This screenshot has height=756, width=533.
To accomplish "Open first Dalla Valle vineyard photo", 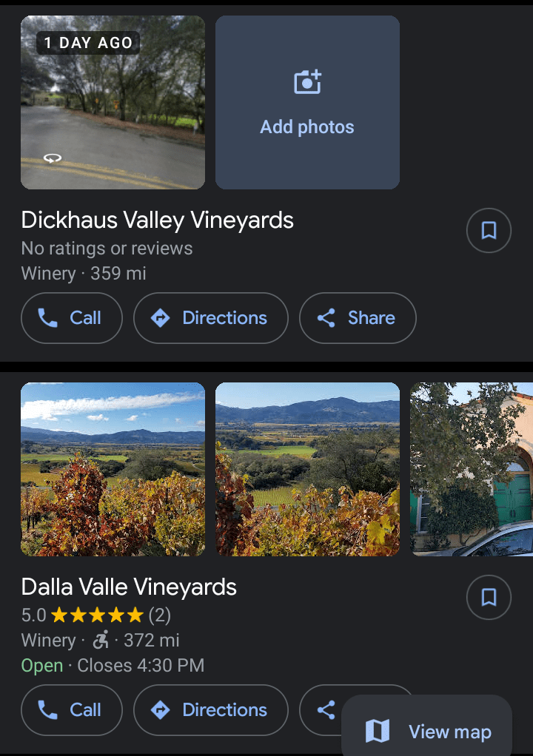I will pos(113,469).
